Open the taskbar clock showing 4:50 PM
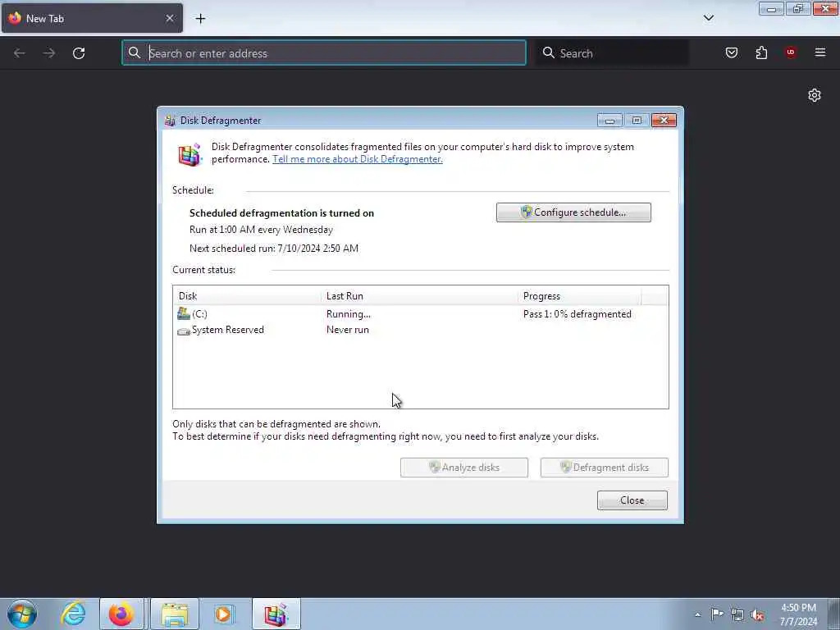The width and height of the screenshot is (840, 630). (798, 614)
